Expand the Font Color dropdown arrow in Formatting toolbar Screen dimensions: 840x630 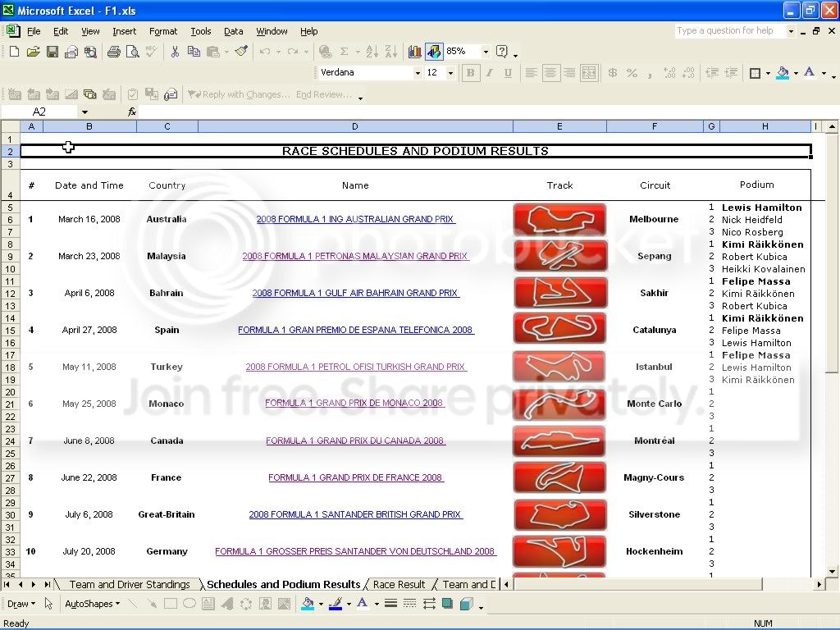[x=824, y=73]
